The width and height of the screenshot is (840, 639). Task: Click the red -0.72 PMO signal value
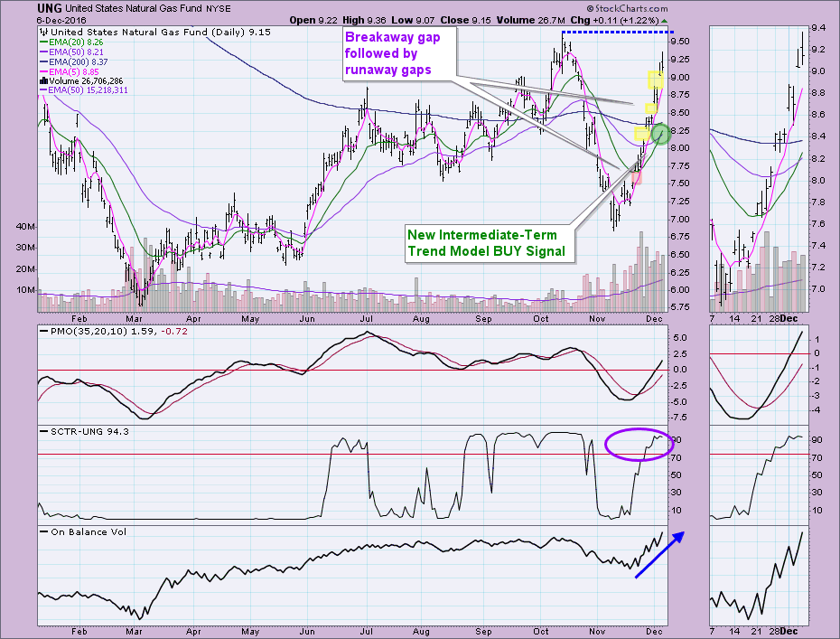[174, 332]
